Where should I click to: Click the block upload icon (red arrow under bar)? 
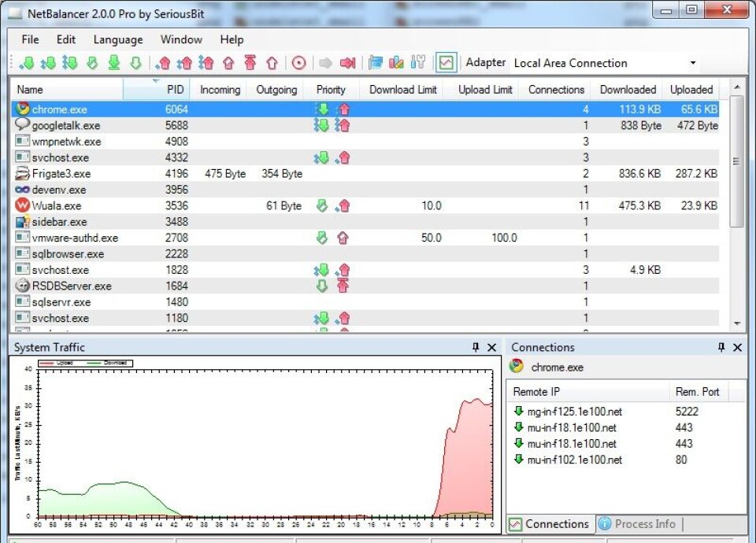[x=250, y=63]
